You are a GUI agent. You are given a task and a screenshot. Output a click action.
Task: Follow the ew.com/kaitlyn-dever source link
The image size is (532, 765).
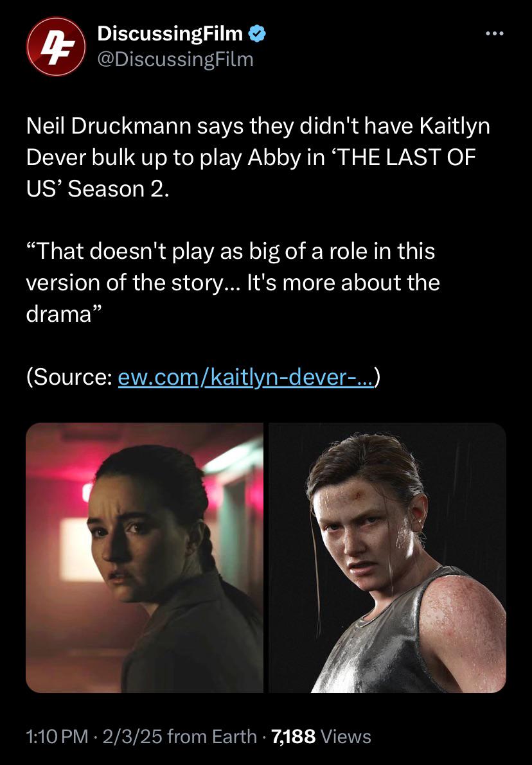(x=246, y=376)
